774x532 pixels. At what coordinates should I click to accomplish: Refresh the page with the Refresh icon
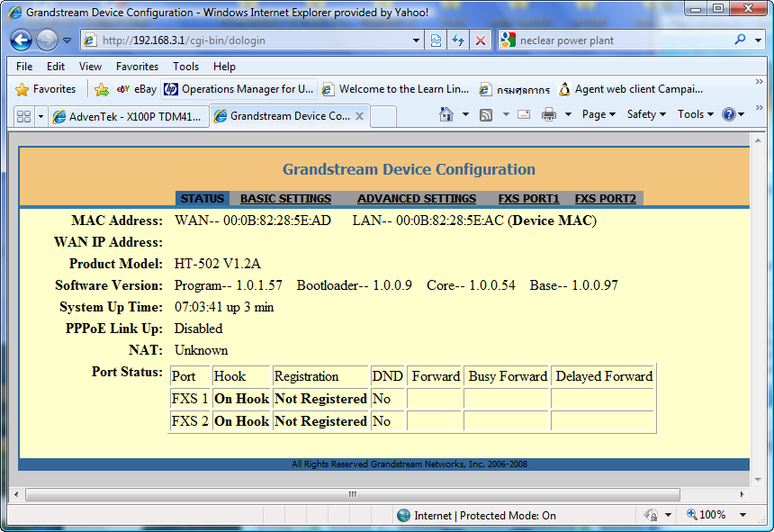458,41
